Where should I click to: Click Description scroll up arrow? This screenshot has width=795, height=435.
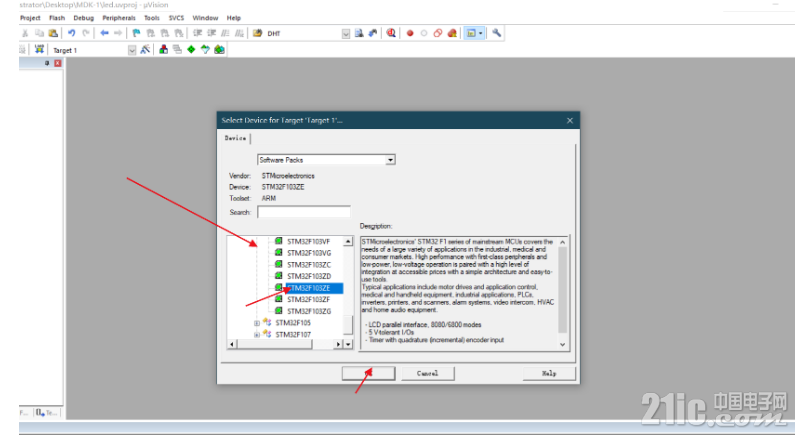coord(562,242)
